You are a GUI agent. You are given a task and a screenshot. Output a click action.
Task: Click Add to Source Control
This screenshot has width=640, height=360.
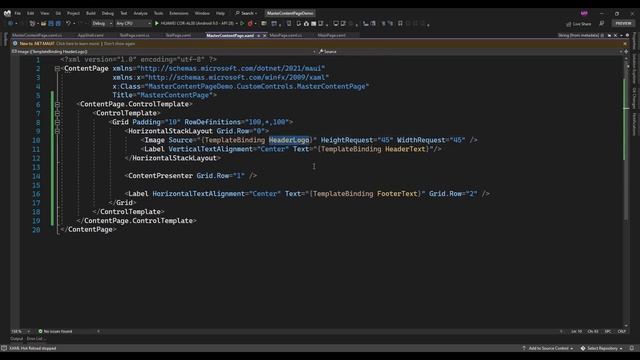[548, 348]
